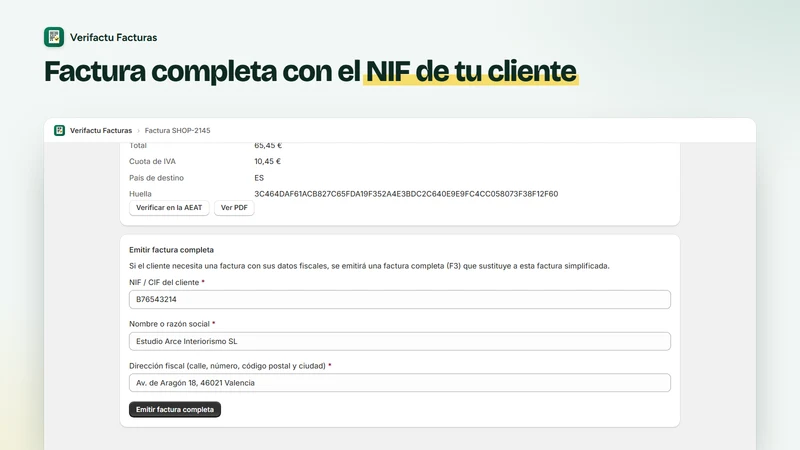The height and width of the screenshot is (450, 800).
Task: Click the Huella label
Action: [140, 194]
